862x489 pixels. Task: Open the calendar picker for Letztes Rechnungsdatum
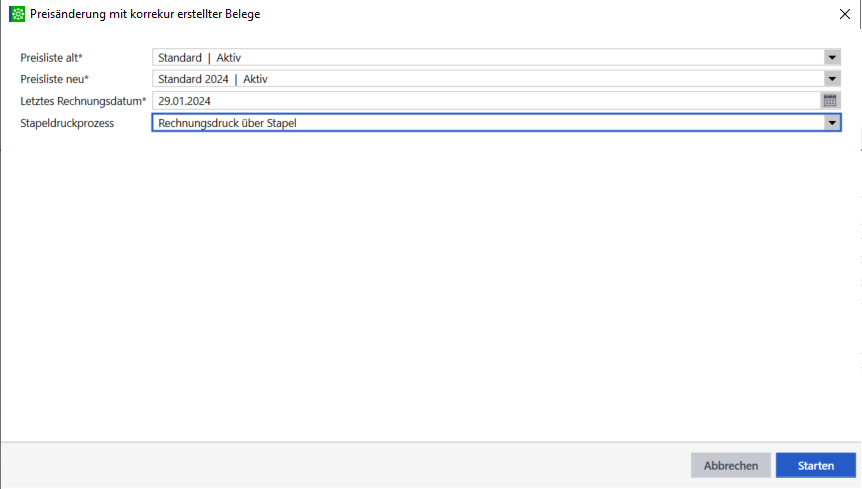tap(829, 100)
